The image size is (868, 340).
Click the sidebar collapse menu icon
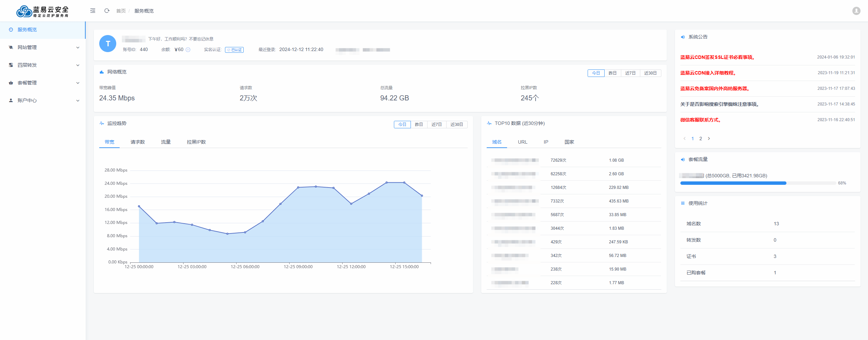(x=93, y=11)
